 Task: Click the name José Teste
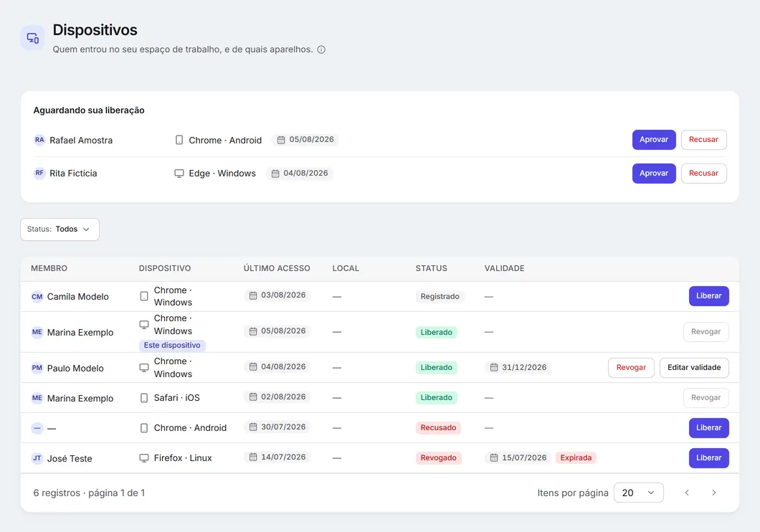pyautogui.click(x=70, y=458)
